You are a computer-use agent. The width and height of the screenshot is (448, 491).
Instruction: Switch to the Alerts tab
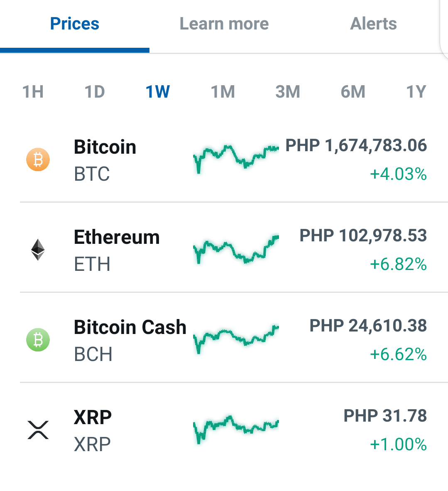(x=374, y=24)
